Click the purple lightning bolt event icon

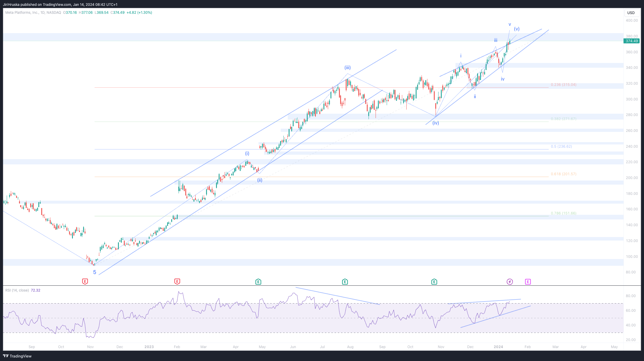510,282
